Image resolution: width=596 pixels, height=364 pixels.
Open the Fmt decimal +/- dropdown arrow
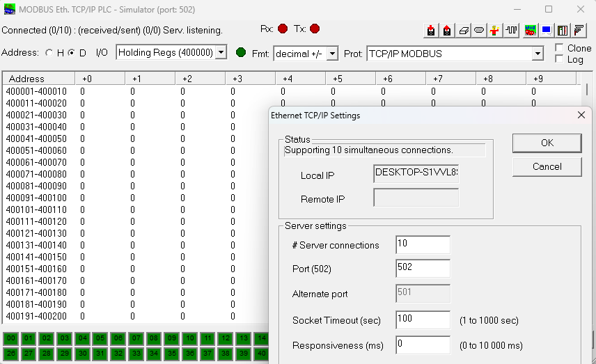(x=332, y=54)
